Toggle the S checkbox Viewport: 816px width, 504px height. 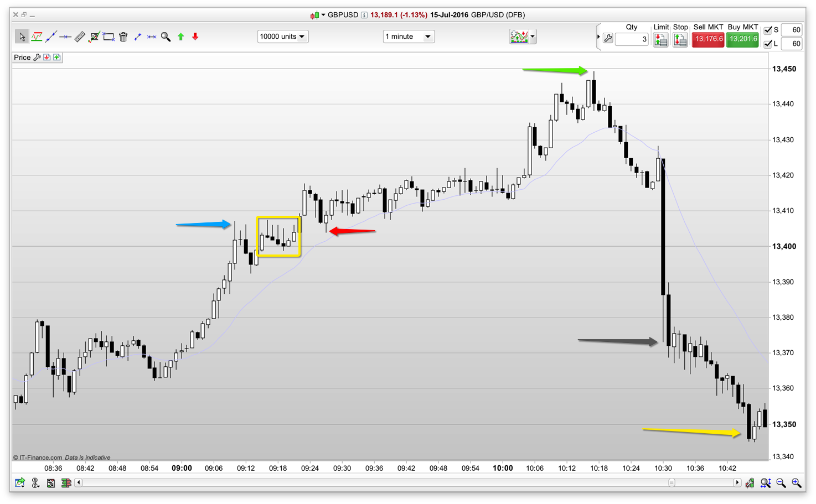click(768, 30)
